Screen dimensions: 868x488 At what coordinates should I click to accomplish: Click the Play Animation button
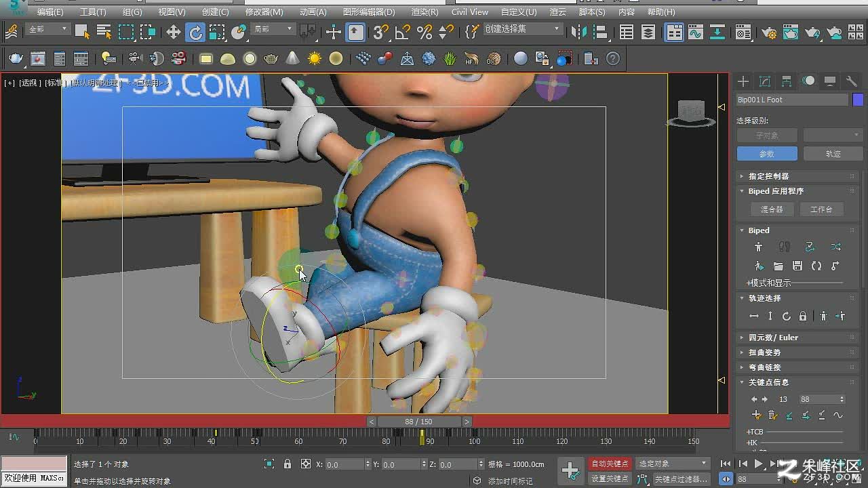[759, 464]
